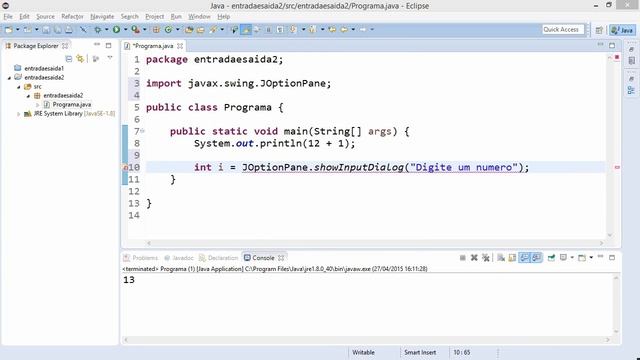The image size is (640, 360).
Task: Switch to the Problems tab
Action: click(141, 258)
